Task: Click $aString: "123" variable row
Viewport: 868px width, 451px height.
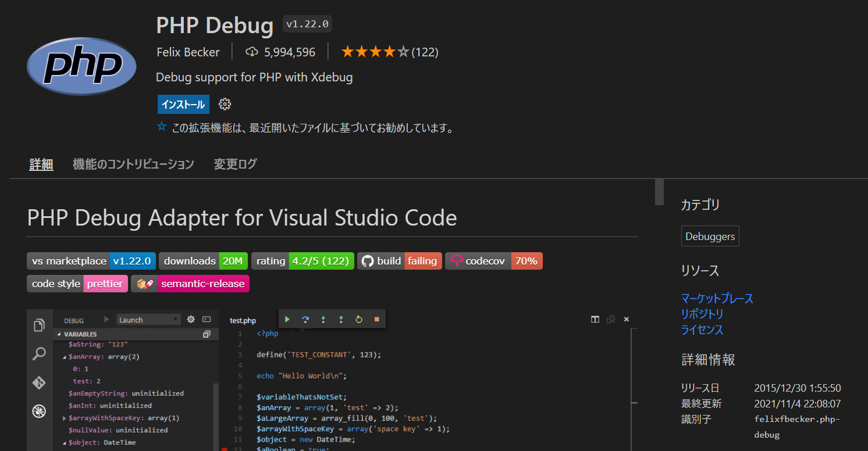Action: point(98,345)
